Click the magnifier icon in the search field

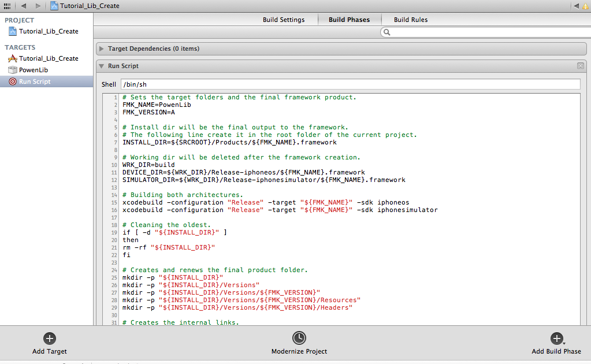(x=386, y=32)
